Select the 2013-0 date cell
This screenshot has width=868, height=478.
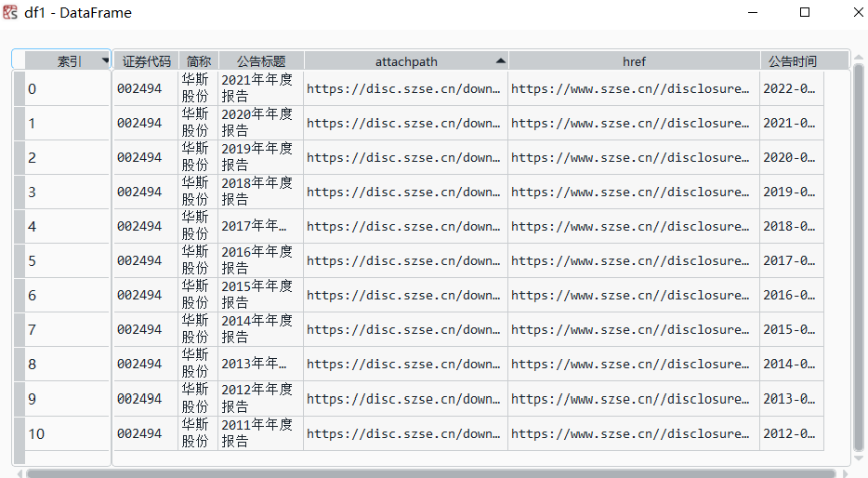point(792,398)
